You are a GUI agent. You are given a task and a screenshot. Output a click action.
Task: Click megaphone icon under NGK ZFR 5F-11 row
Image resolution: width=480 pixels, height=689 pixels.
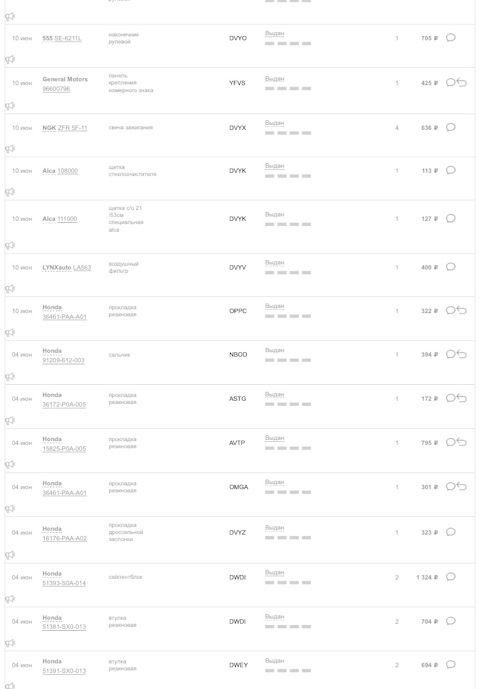[10, 149]
